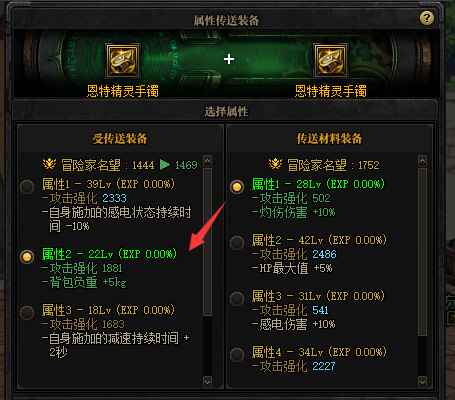Click the plus sign between equipment slots
The image size is (455, 400).
229,59
